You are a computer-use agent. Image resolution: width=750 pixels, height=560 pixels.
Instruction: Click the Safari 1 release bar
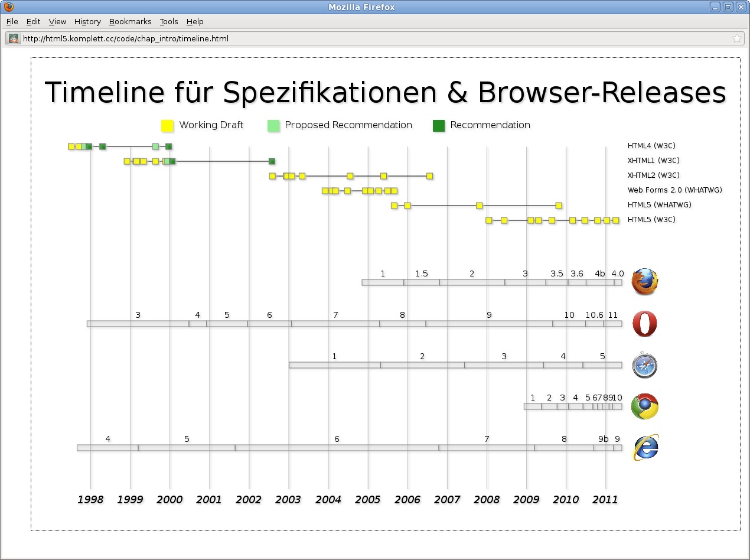coord(334,365)
